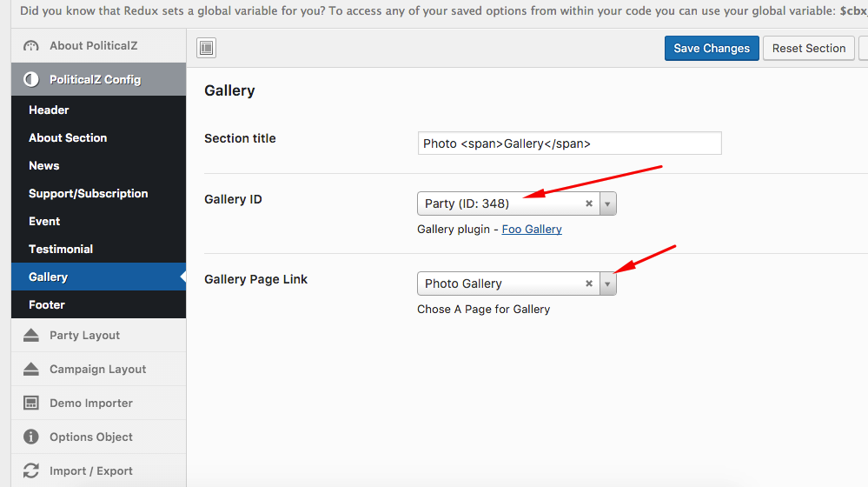Open the Gallery Page Link dropdown arrow
This screenshot has height=487, width=868.
pyautogui.click(x=608, y=284)
